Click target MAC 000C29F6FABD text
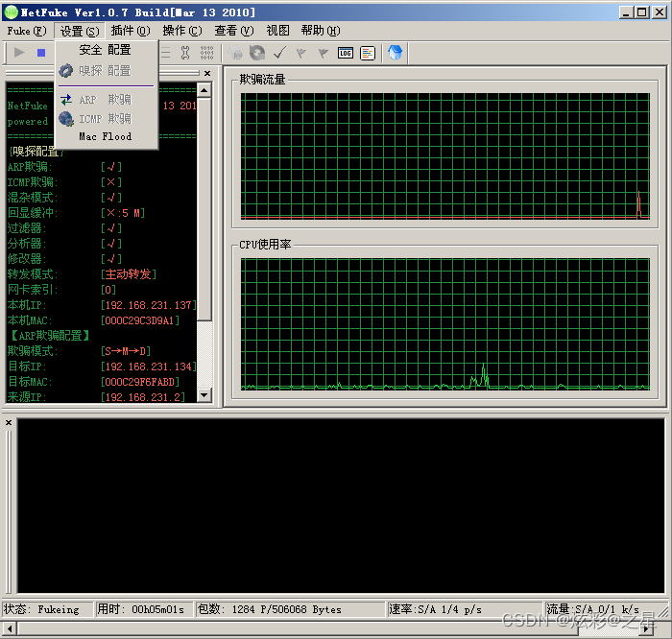The image size is (672, 639). pos(140,382)
